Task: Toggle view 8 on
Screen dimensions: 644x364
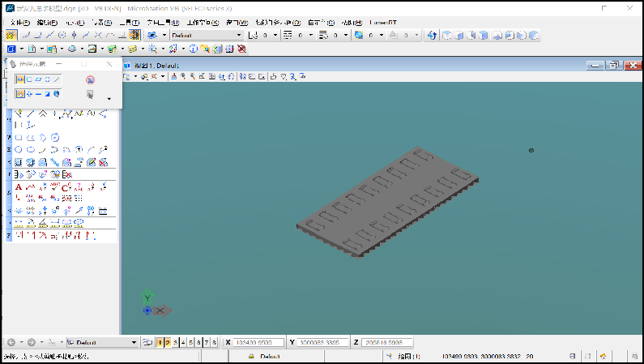Action: point(214,342)
